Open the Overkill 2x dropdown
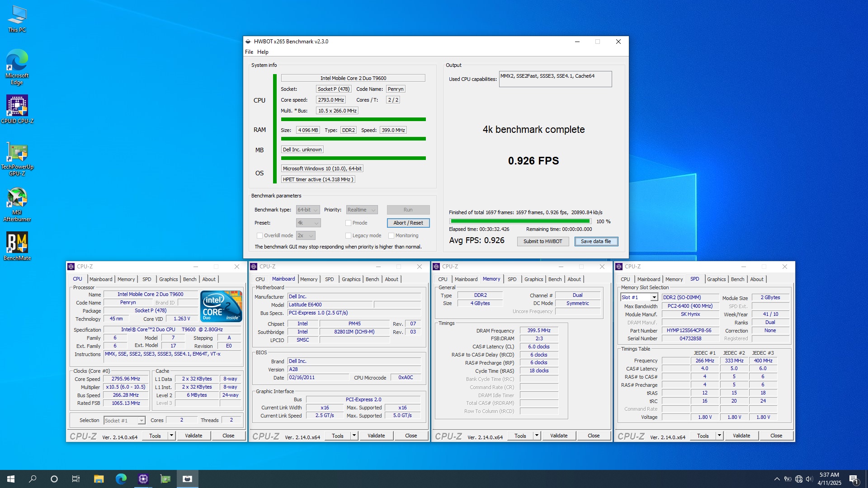The width and height of the screenshot is (868, 488). pyautogui.click(x=306, y=235)
